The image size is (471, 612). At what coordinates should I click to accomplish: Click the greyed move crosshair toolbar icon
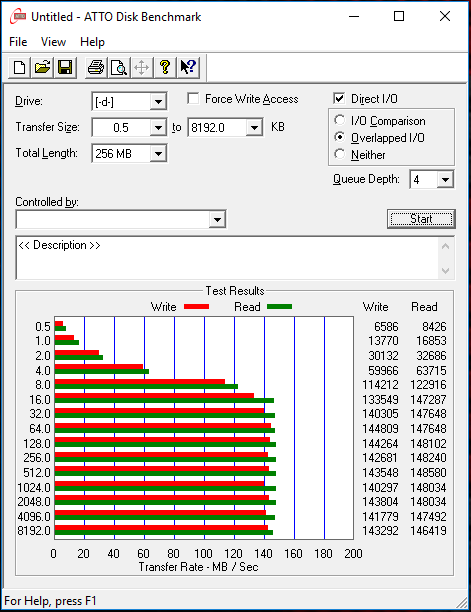click(x=141, y=68)
